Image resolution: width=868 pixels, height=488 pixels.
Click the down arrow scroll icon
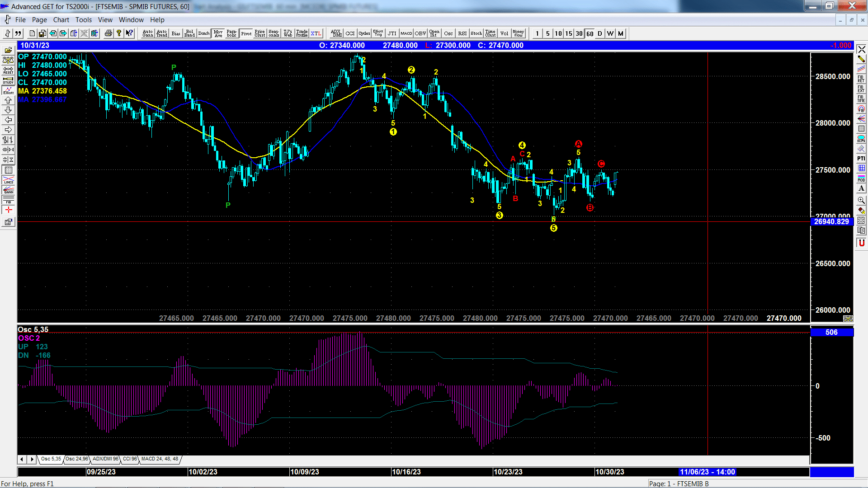(x=8, y=110)
